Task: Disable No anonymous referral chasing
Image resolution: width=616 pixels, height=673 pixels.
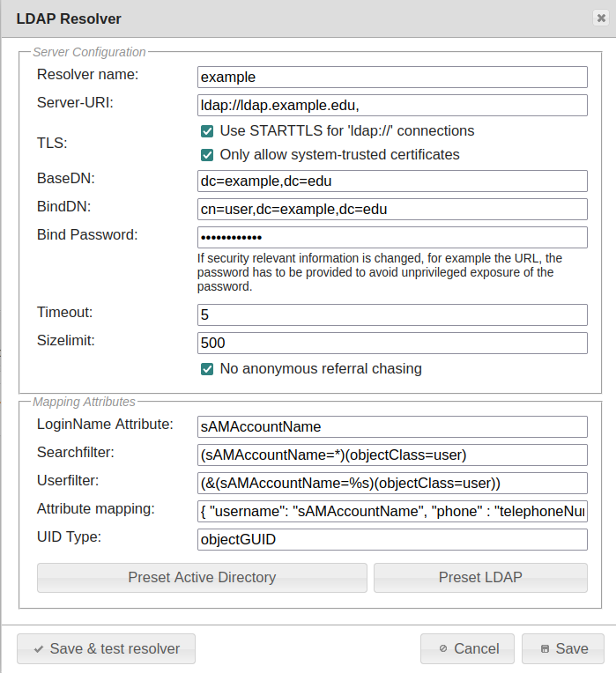Action: coord(207,369)
